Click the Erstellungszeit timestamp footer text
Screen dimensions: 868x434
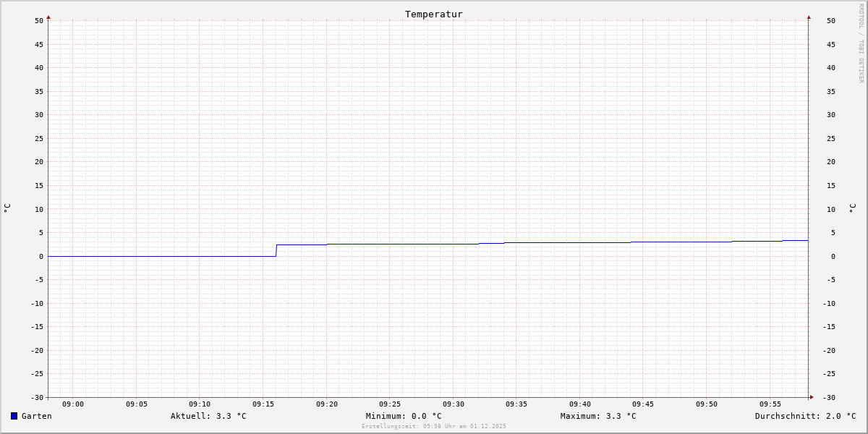[434, 427]
